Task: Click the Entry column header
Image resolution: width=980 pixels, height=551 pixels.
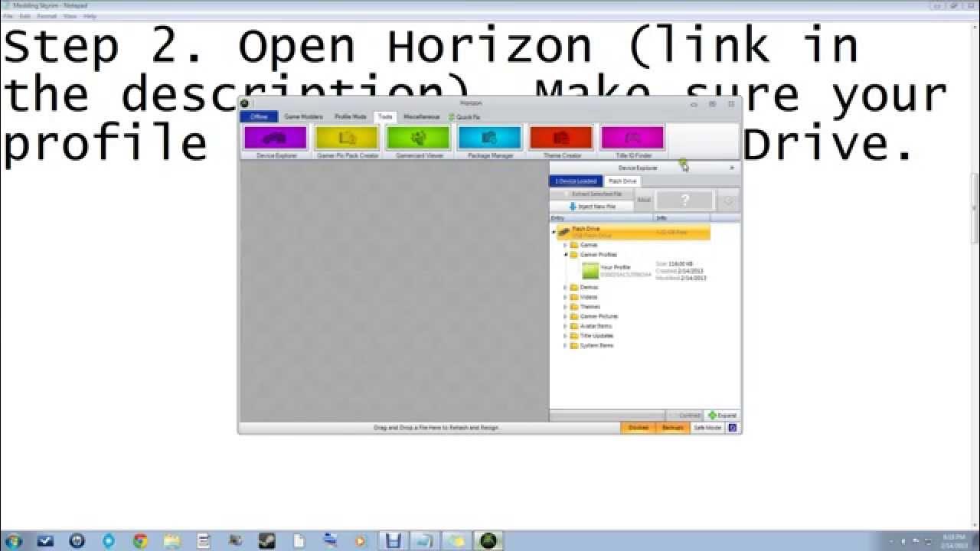Action: click(601, 218)
